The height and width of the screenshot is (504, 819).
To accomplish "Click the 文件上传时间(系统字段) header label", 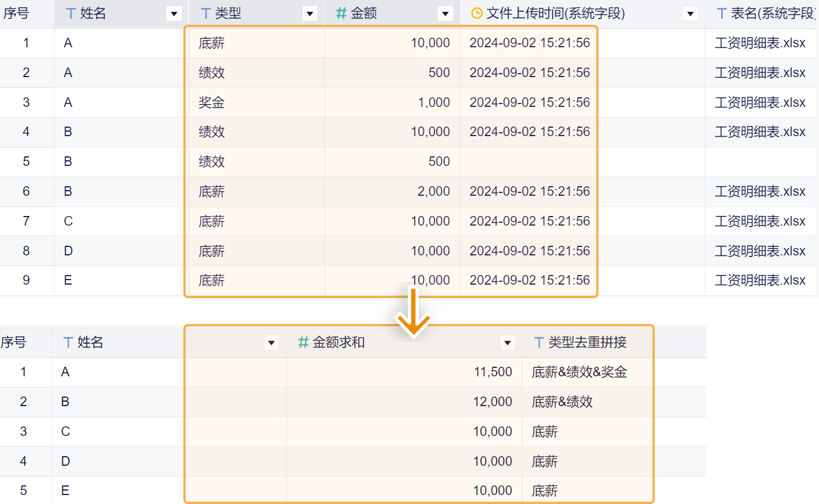I will click(556, 13).
